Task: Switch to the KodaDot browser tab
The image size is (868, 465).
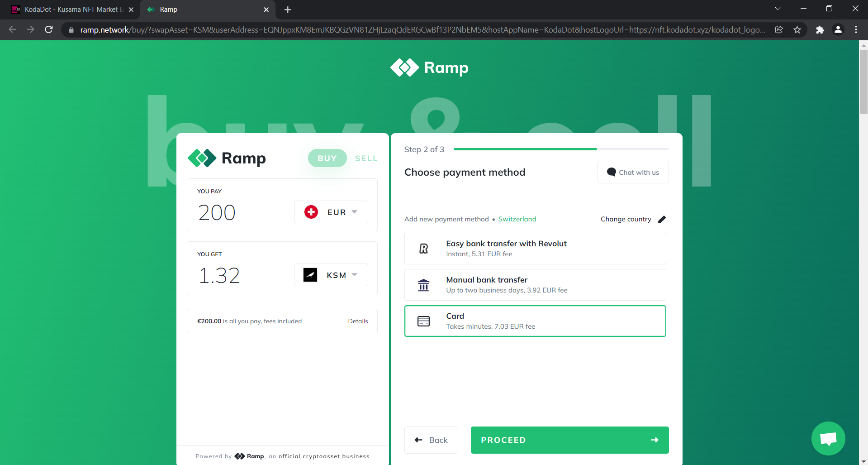Action: [72, 10]
